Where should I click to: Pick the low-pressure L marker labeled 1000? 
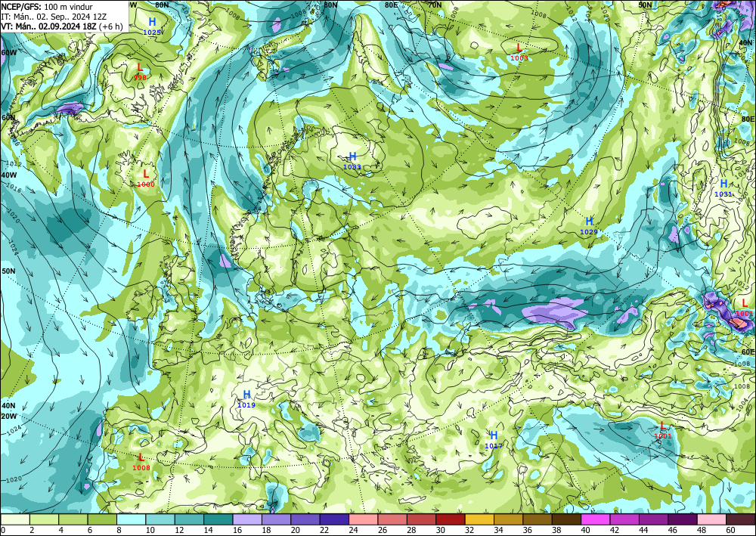146,174
